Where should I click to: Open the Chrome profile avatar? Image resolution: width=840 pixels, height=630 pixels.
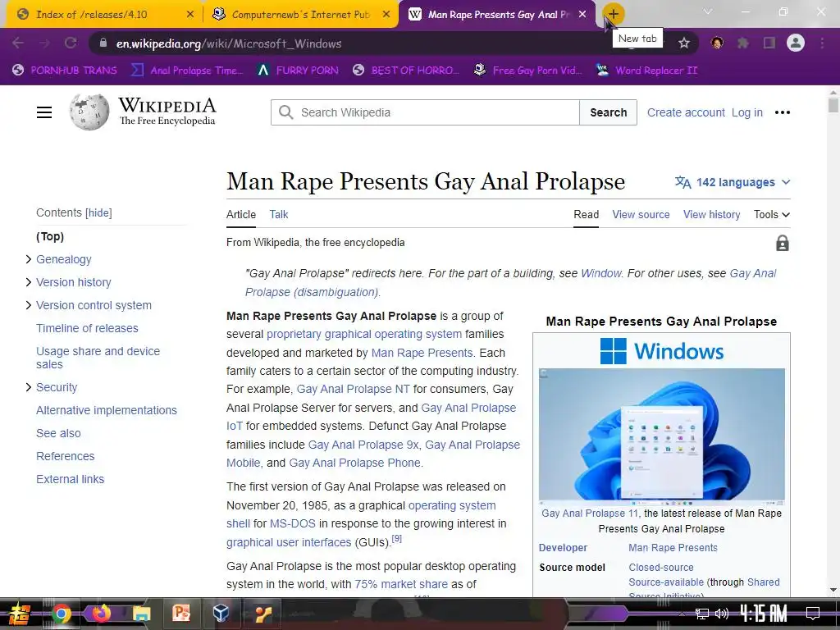(x=796, y=43)
